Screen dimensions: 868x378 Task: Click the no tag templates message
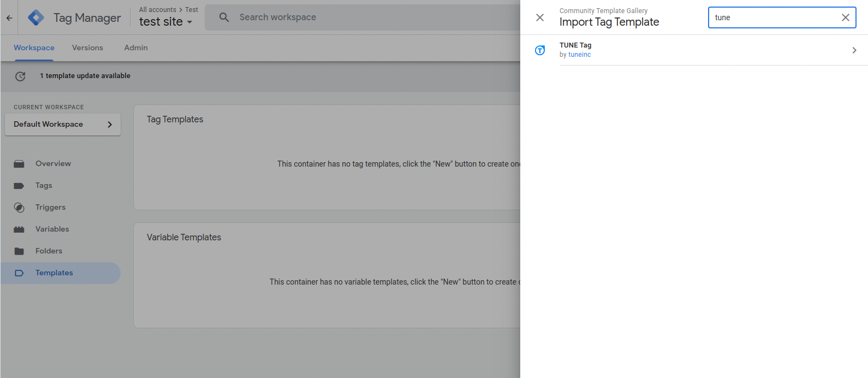[x=399, y=164]
